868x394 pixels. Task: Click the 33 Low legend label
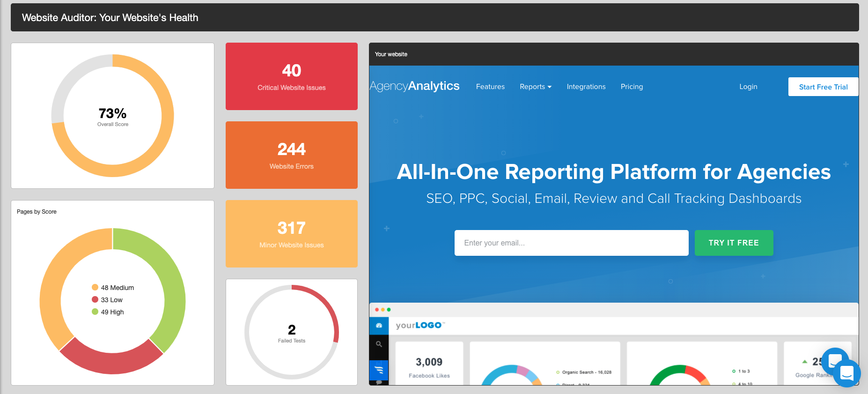[112, 300]
